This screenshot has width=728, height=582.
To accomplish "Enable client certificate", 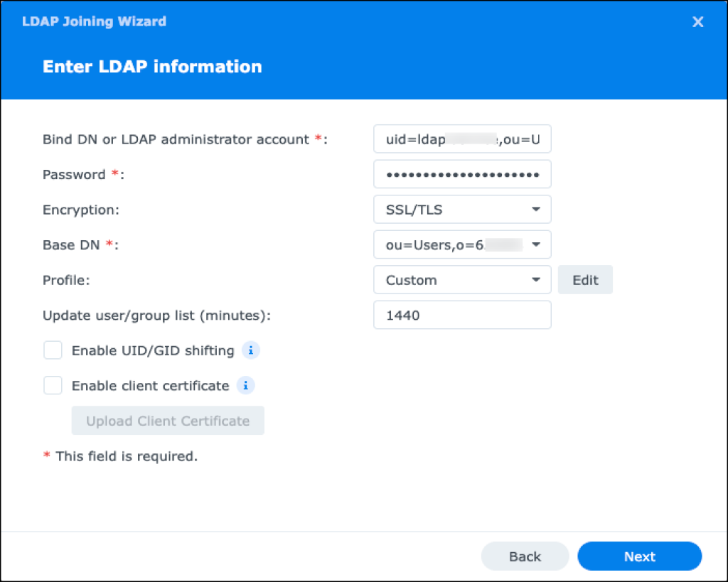I will click(x=53, y=384).
